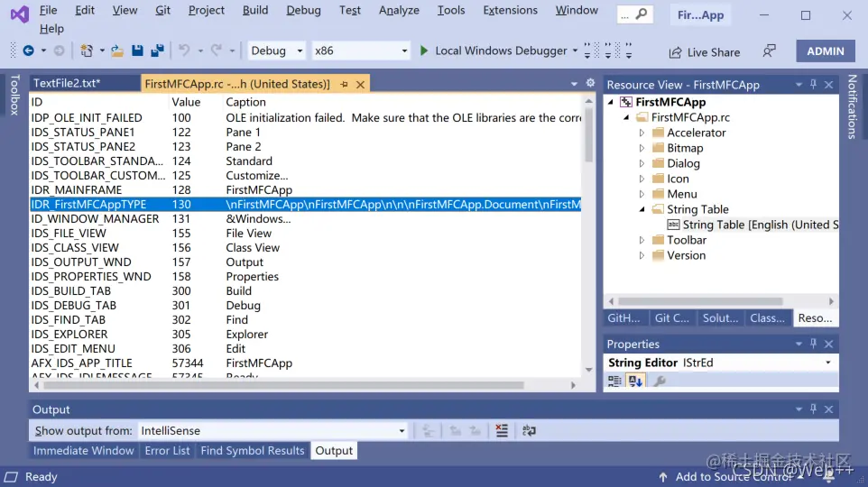
Task: Expand the Menu folder
Action: click(x=642, y=194)
